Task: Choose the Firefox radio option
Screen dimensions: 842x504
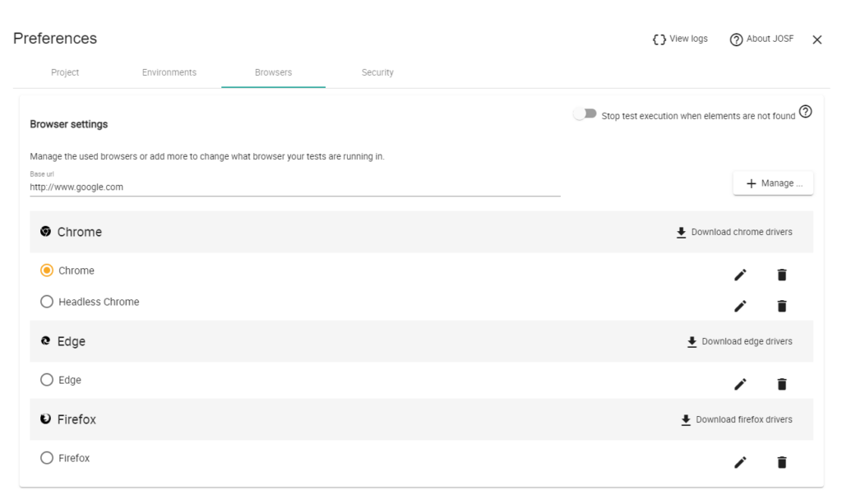Action: click(x=47, y=458)
